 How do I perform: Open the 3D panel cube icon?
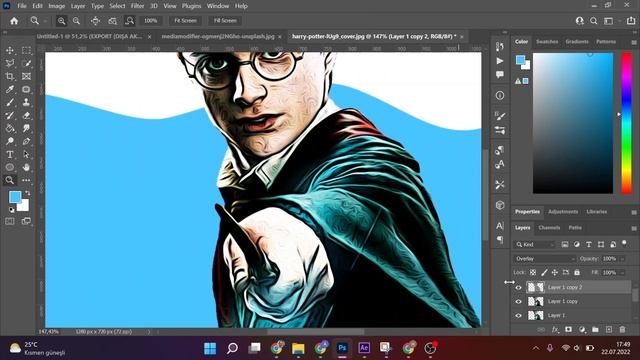(x=500, y=205)
